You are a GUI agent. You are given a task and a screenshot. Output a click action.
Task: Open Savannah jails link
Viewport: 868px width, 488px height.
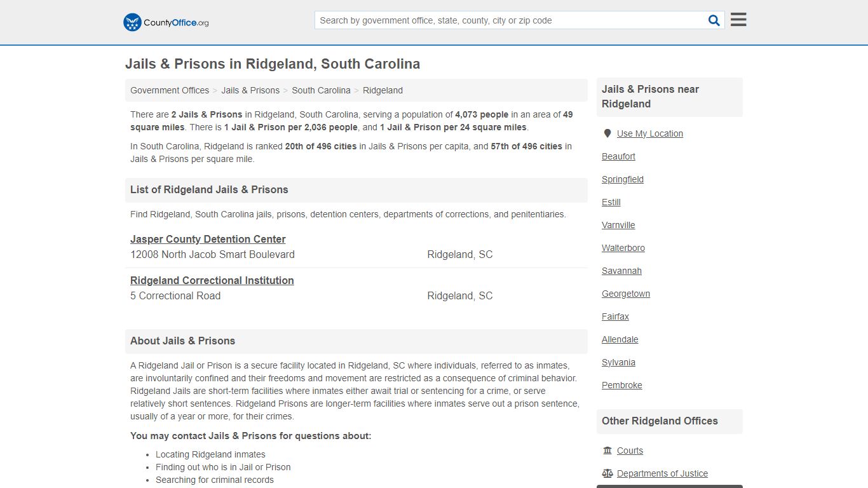pos(621,271)
